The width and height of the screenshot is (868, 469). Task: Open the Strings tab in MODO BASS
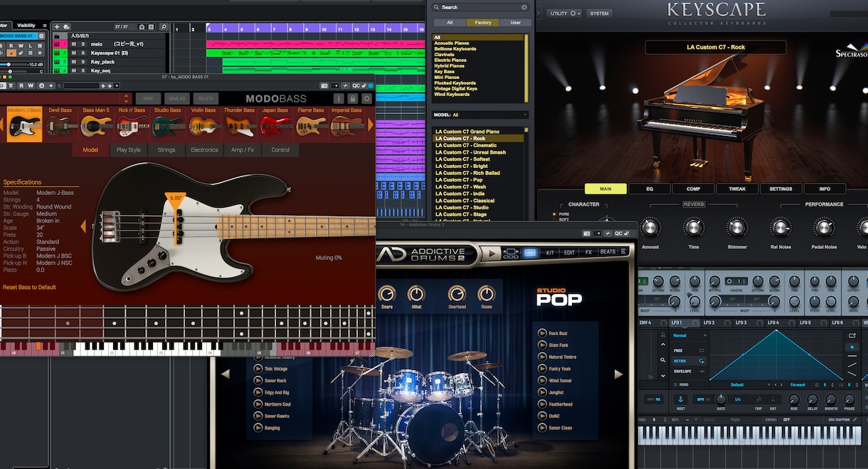(166, 150)
